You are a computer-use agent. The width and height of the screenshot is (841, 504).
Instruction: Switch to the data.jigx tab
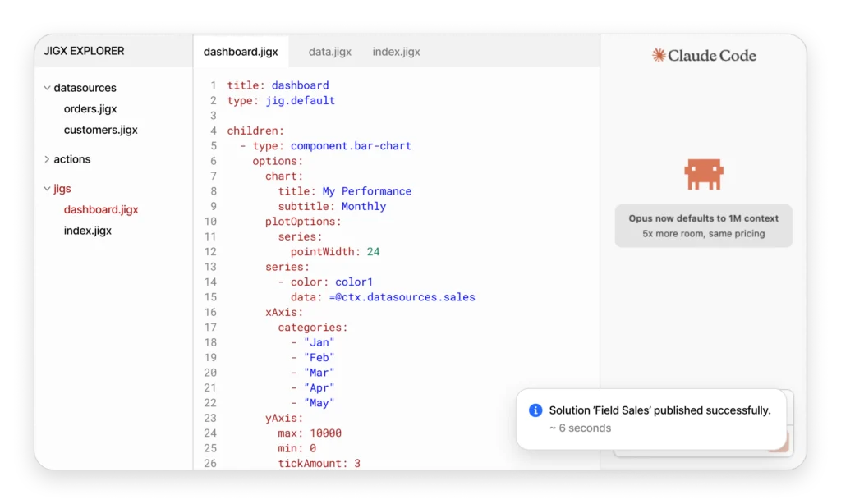click(x=329, y=52)
